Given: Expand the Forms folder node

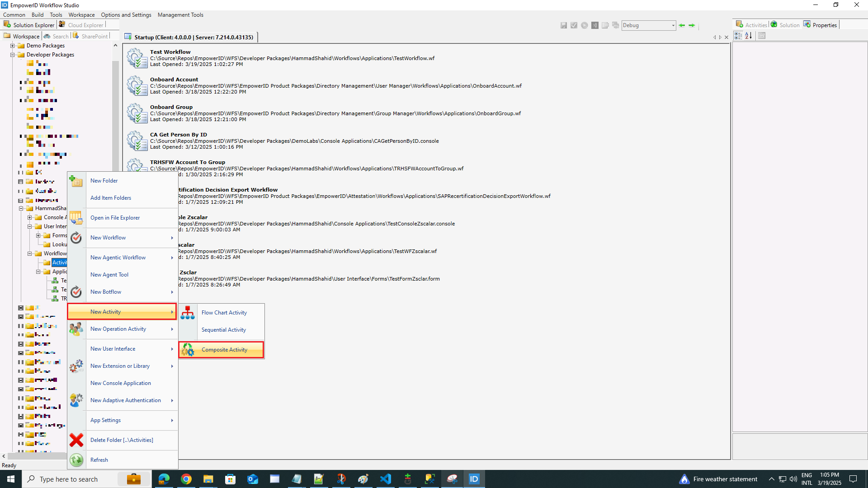Looking at the screenshot, I should click(38, 235).
